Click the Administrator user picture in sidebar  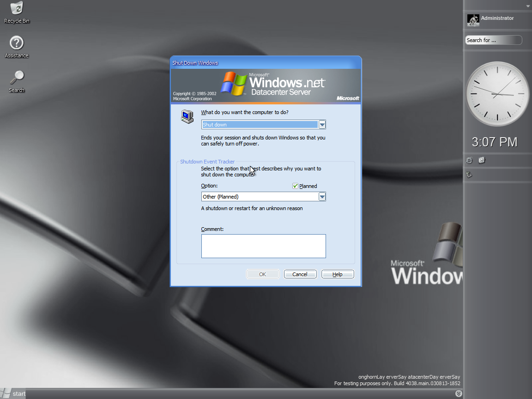pos(473,20)
